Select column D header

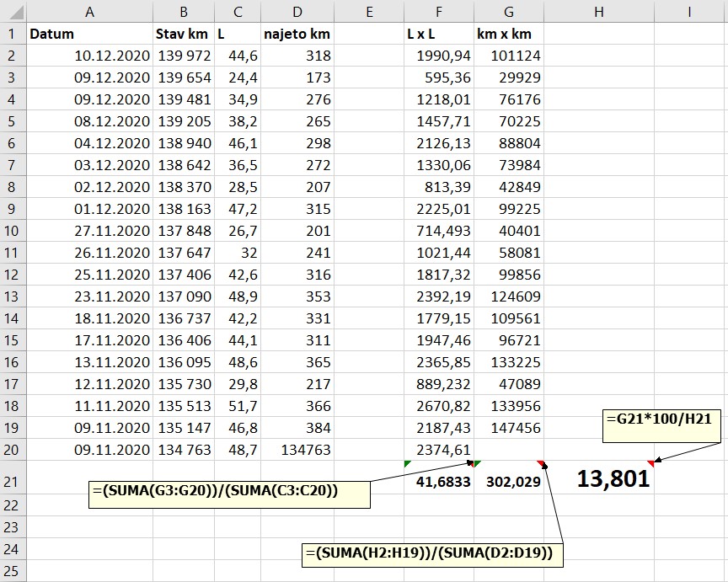(x=297, y=12)
